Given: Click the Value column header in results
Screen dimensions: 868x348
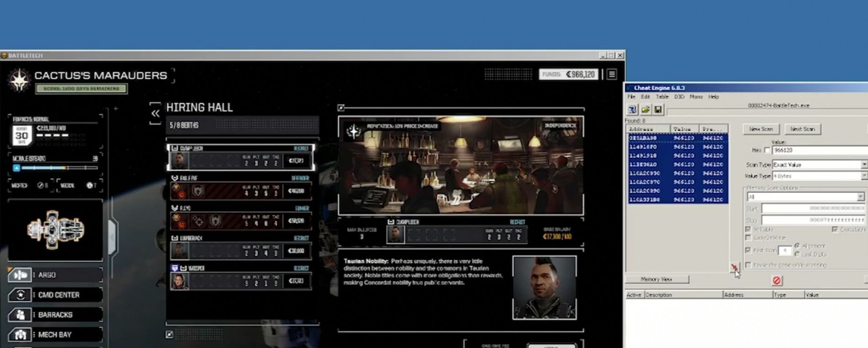Looking at the screenshot, I should 684,129.
